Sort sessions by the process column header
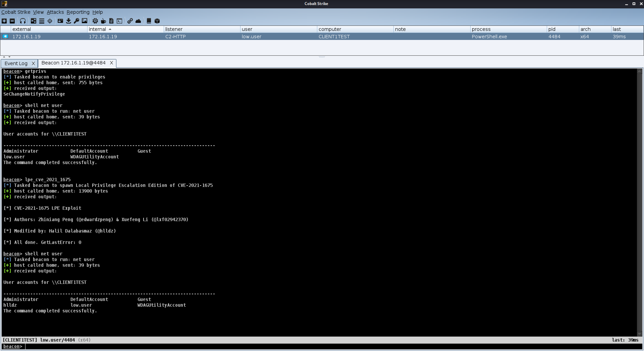The width and height of the screenshot is (644, 351). [508, 29]
